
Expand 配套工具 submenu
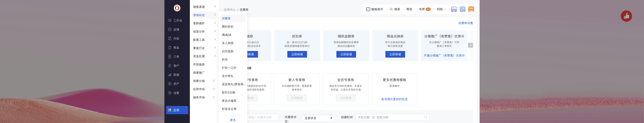pos(204,40)
